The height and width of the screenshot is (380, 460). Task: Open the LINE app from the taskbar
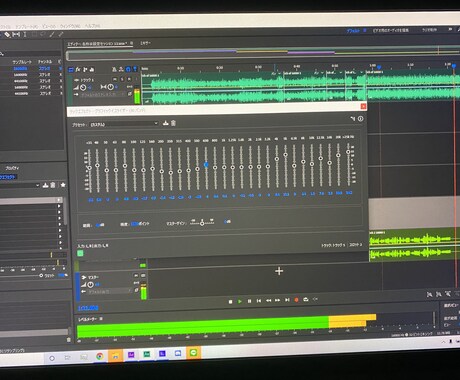(194, 353)
